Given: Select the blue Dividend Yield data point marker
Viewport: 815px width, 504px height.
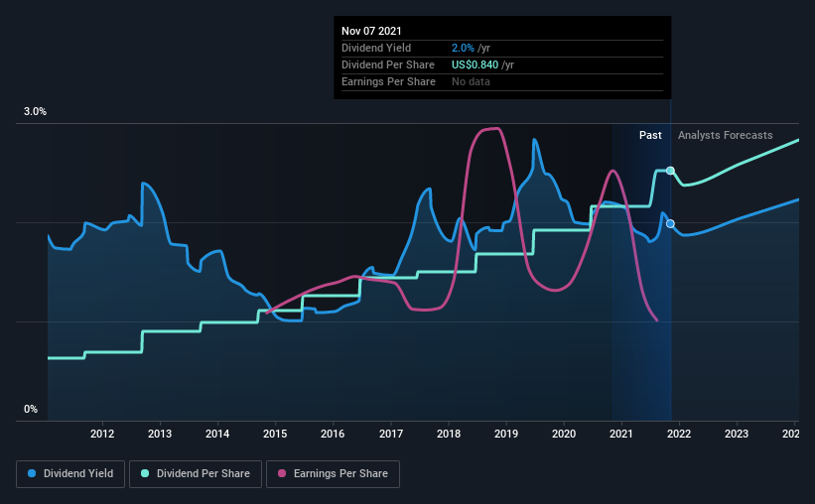Looking at the screenshot, I should pyautogui.click(x=670, y=223).
